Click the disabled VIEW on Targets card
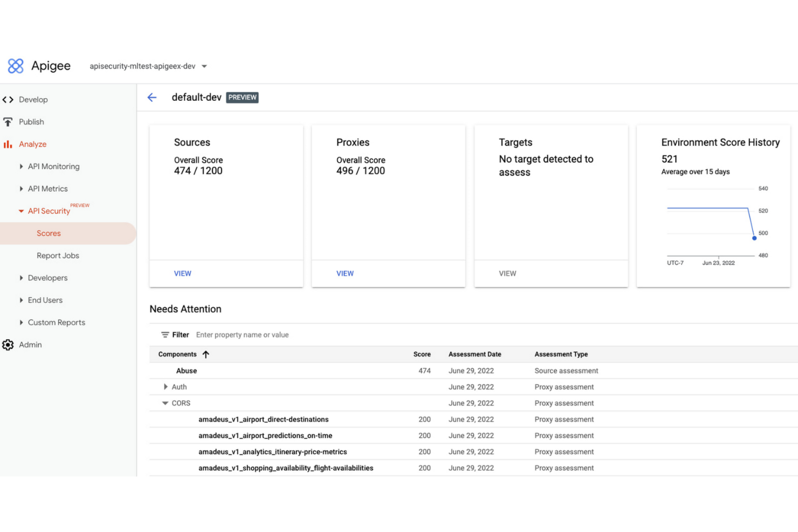798x532 pixels. tap(507, 274)
